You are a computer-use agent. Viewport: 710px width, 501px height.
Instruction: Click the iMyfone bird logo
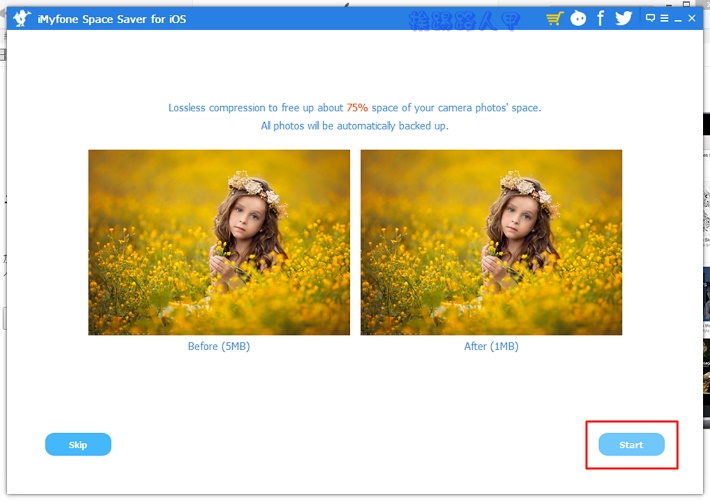(x=21, y=18)
